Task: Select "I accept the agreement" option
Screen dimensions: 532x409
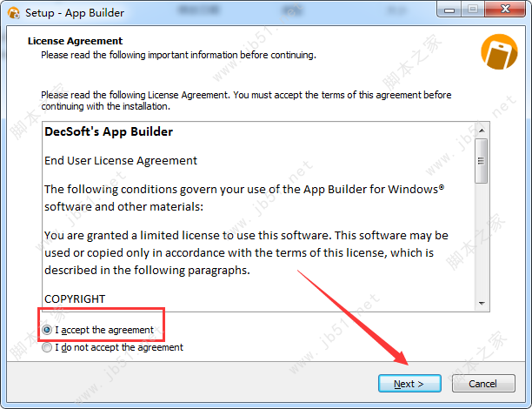Action: pos(47,331)
